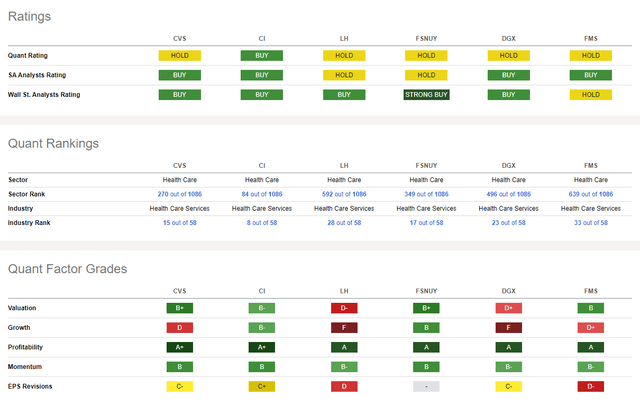
Task: Select FSNUY EPS Revisions empty grade
Action: 426,387
